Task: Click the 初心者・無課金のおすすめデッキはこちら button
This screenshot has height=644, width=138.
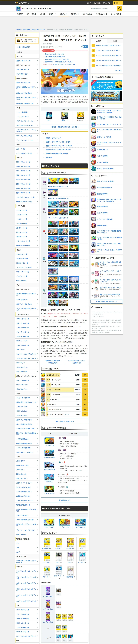Action: pyautogui.click(x=65, y=127)
